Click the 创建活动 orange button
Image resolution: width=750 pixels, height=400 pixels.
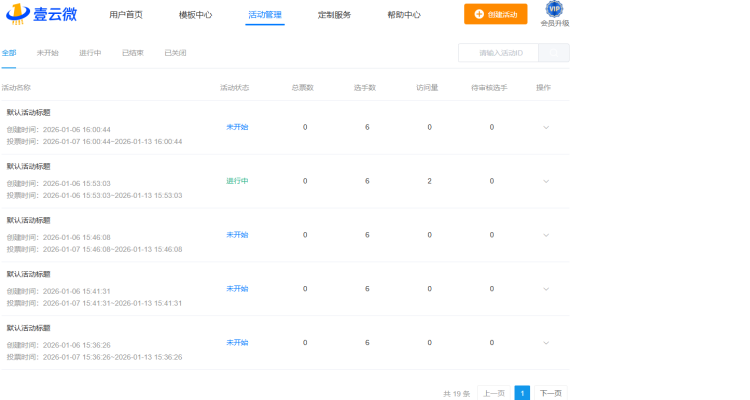tap(495, 15)
